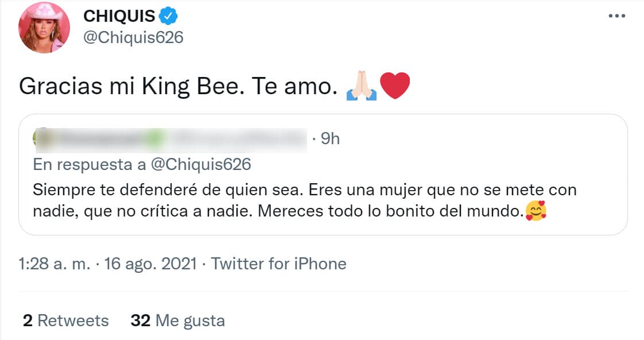The height and width of the screenshot is (340, 644).
Task: Click the tweet date '16 ago. 2021'
Action: tap(149, 264)
